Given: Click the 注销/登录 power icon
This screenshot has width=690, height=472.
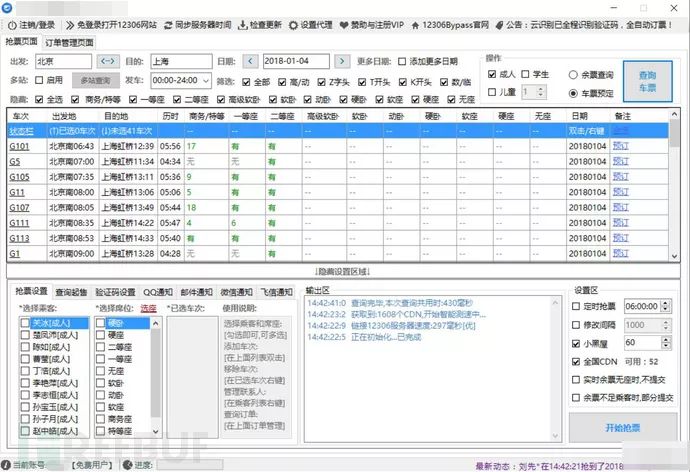Looking at the screenshot, I should tap(12, 25).
